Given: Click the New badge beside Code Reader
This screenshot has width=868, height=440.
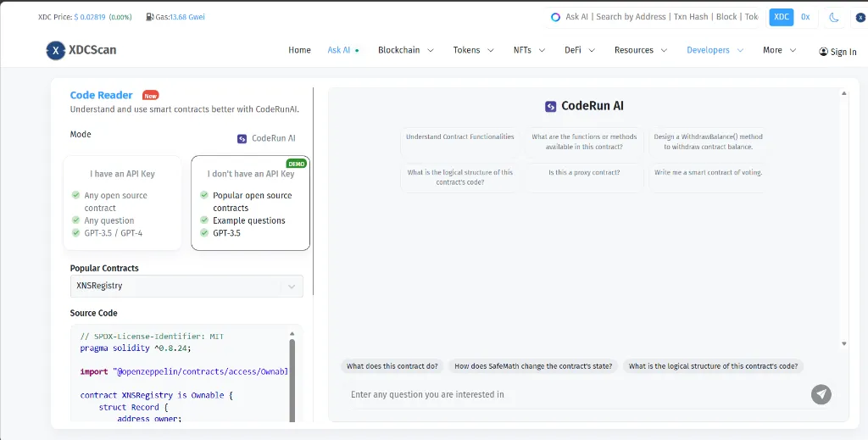Looking at the screenshot, I should (151, 96).
